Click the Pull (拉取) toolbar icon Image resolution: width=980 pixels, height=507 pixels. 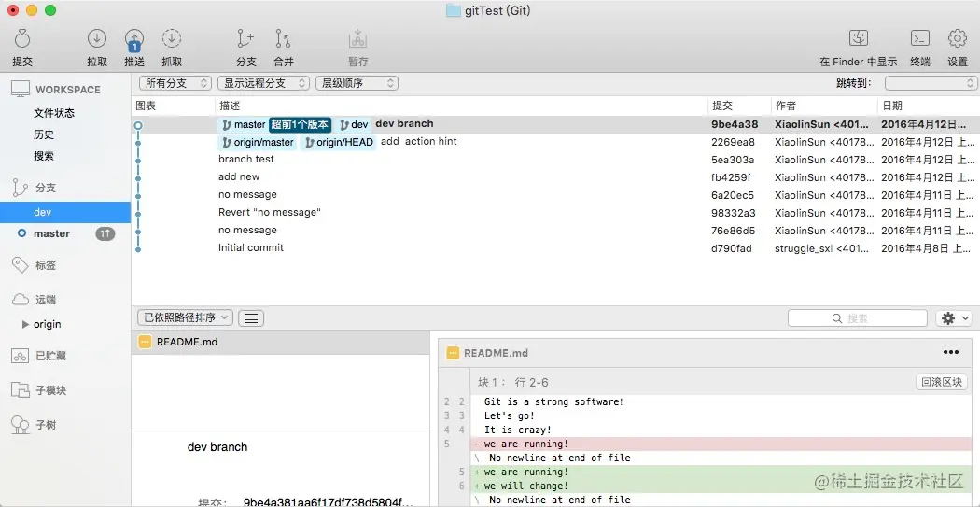click(97, 39)
